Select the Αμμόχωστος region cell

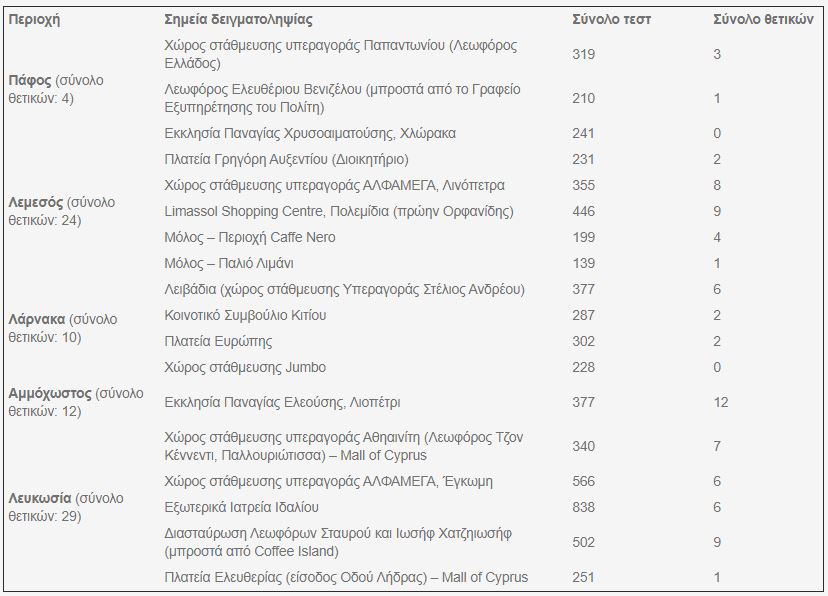click(76, 402)
